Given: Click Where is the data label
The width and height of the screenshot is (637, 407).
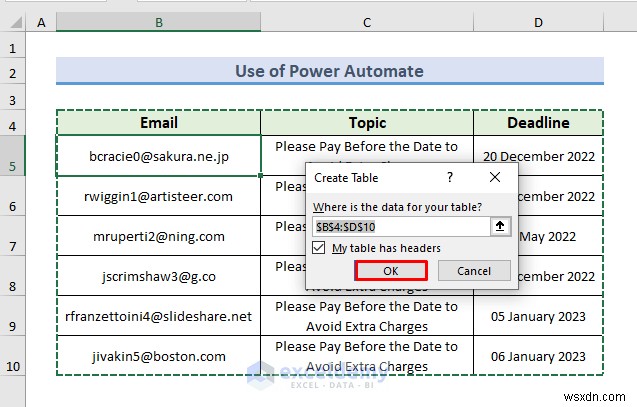Looking at the screenshot, I should click(397, 207).
